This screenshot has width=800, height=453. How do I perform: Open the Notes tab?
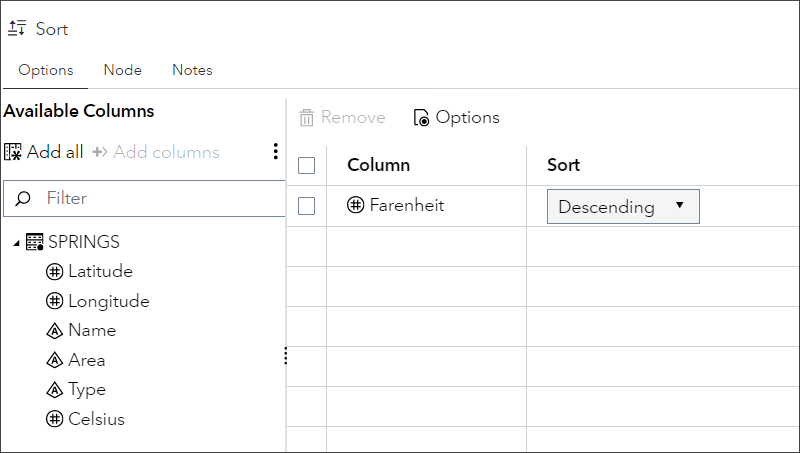(192, 70)
